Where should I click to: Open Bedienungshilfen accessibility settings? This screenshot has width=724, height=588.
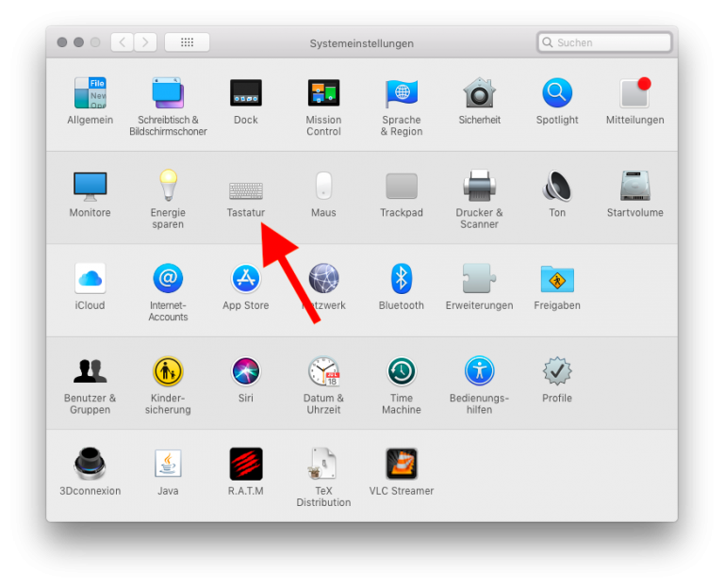(479, 371)
